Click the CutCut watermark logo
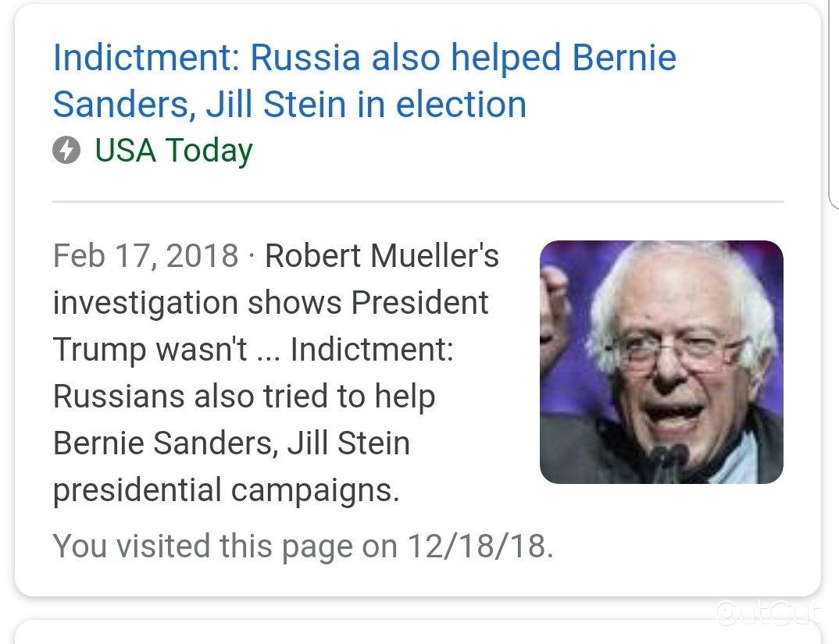 point(767,613)
